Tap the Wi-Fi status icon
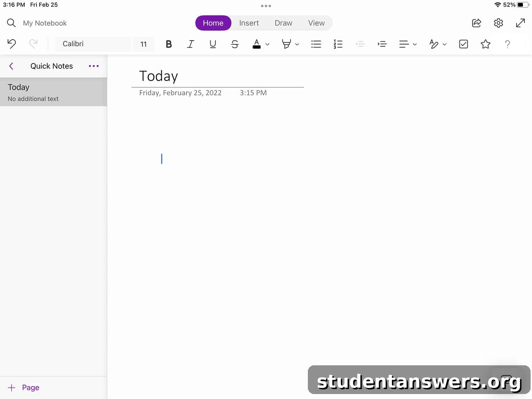This screenshot has height=399, width=532. 498,5
